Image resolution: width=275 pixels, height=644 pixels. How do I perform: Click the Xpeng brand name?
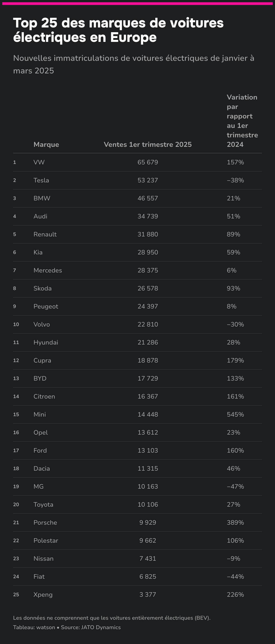pos(43,594)
